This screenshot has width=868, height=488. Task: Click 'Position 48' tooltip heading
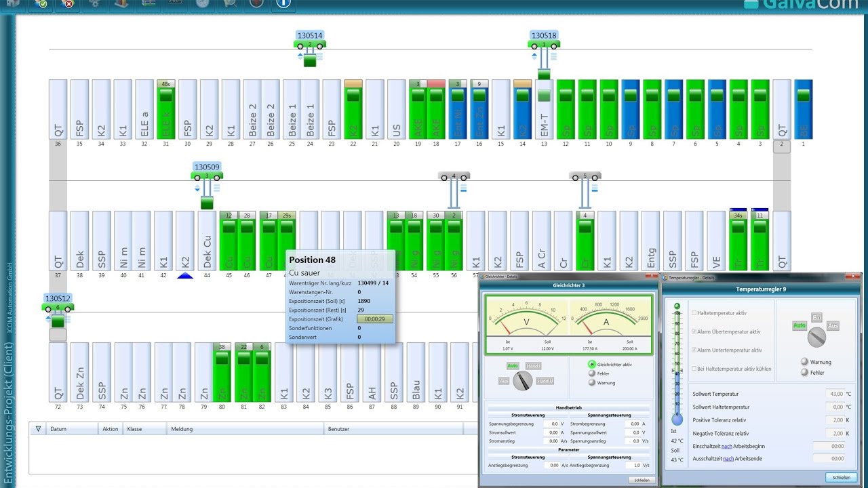click(313, 260)
